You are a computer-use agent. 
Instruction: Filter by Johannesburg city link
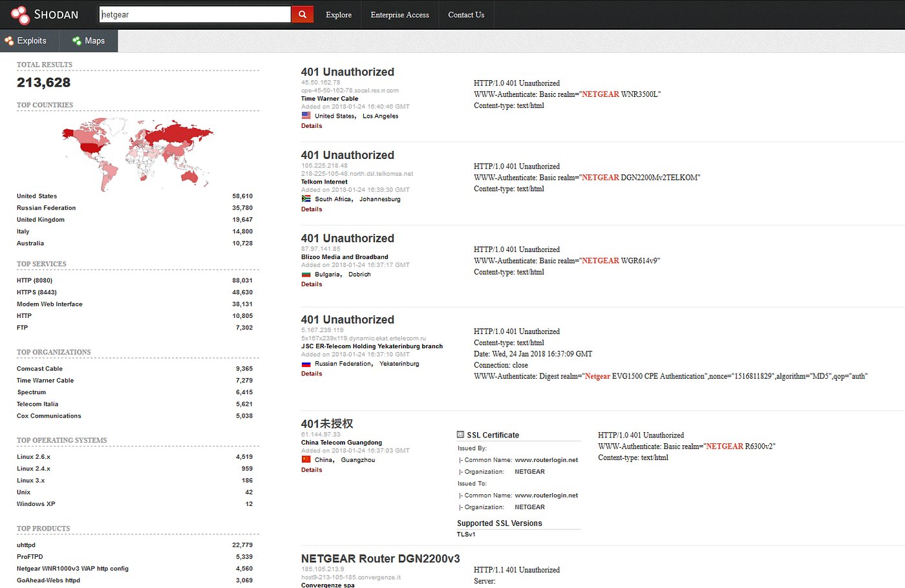pyautogui.click(x=380, y=199)
